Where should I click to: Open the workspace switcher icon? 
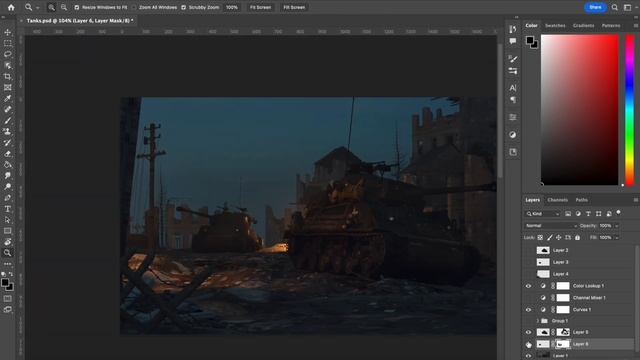tap(627, 7)
